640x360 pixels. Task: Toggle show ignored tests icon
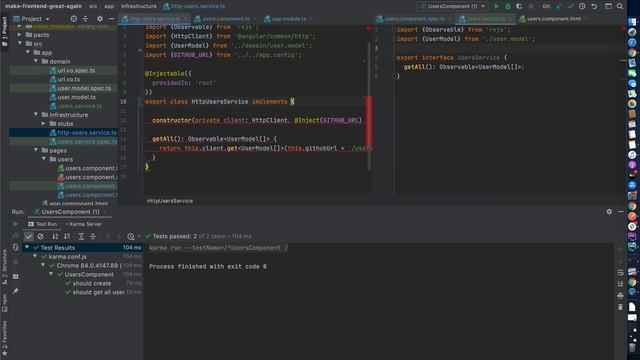coord(40,236)
